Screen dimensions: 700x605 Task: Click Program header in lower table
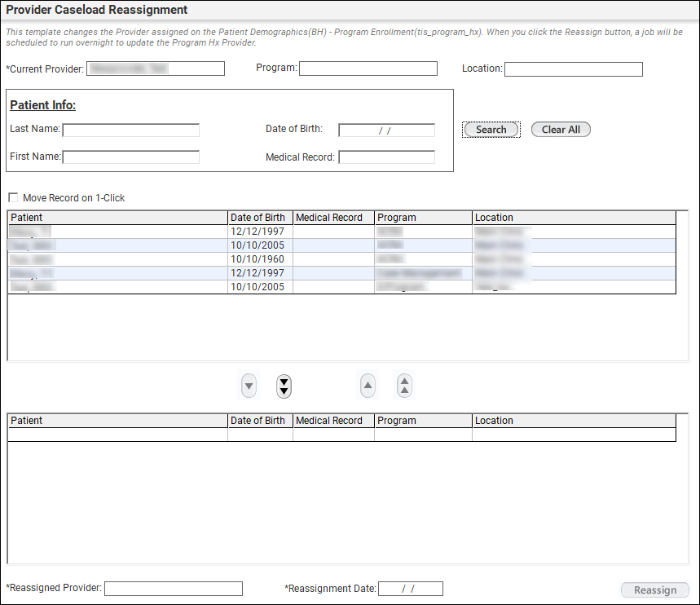point(423,421)
